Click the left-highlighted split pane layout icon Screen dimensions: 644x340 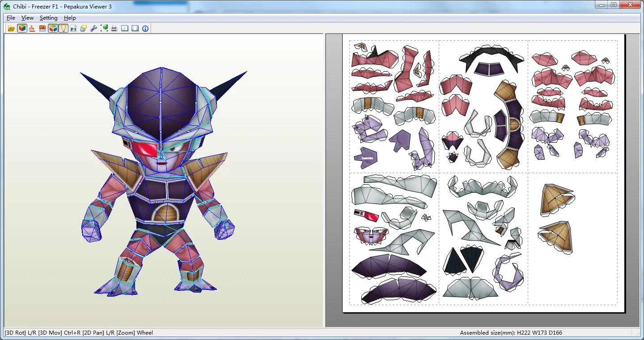coord(125,29)
